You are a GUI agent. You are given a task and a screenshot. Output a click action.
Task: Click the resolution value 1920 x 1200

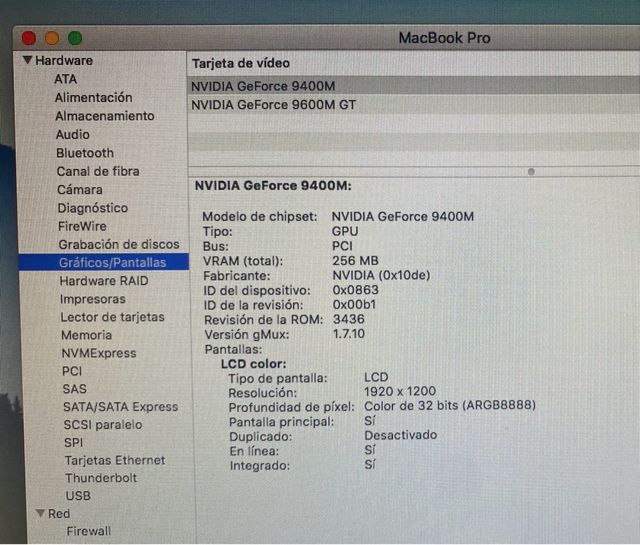coord(400,392)
